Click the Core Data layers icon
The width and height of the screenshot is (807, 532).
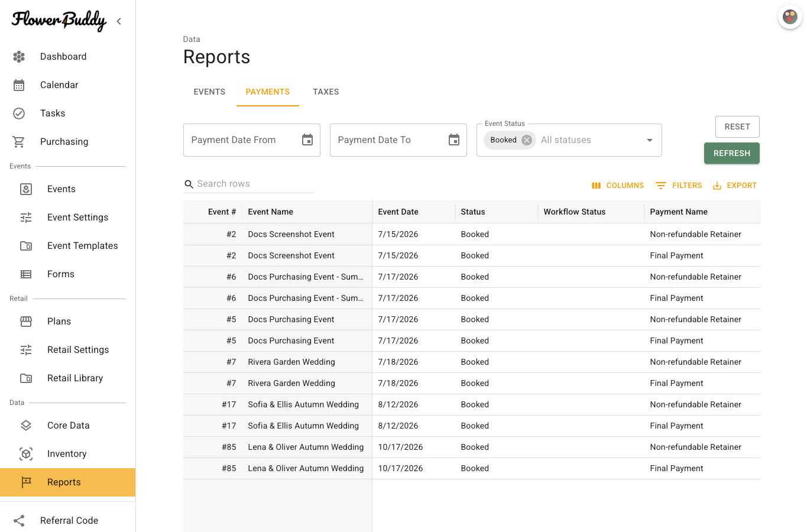tap(26, 426)
